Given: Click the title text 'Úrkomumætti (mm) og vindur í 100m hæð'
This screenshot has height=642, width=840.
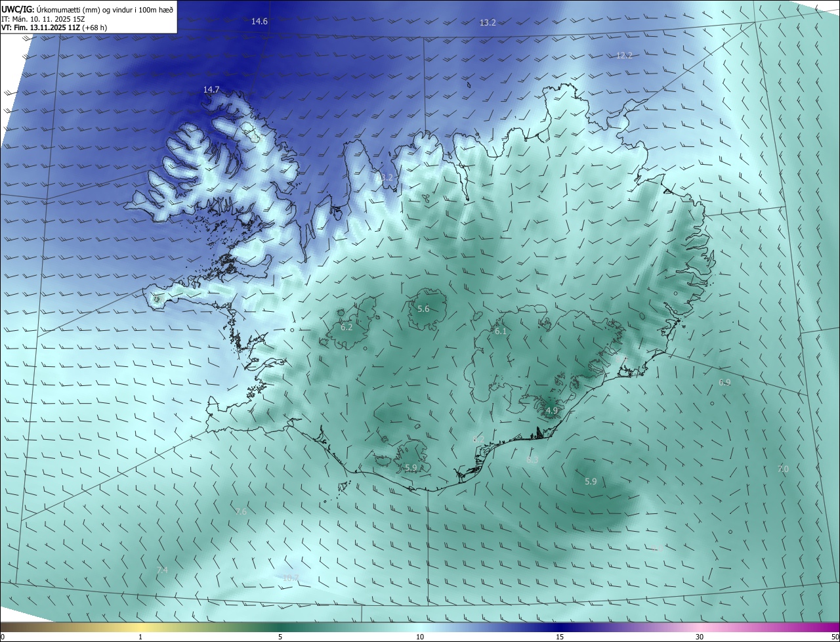Looking at the screenshot, I should tap(105, 10).
